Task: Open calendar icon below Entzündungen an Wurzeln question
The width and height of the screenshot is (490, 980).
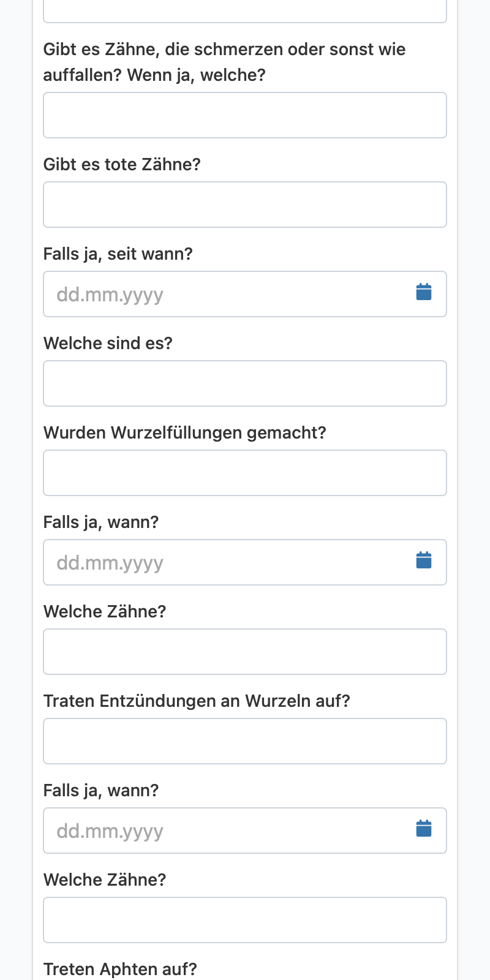Action: 424,829
